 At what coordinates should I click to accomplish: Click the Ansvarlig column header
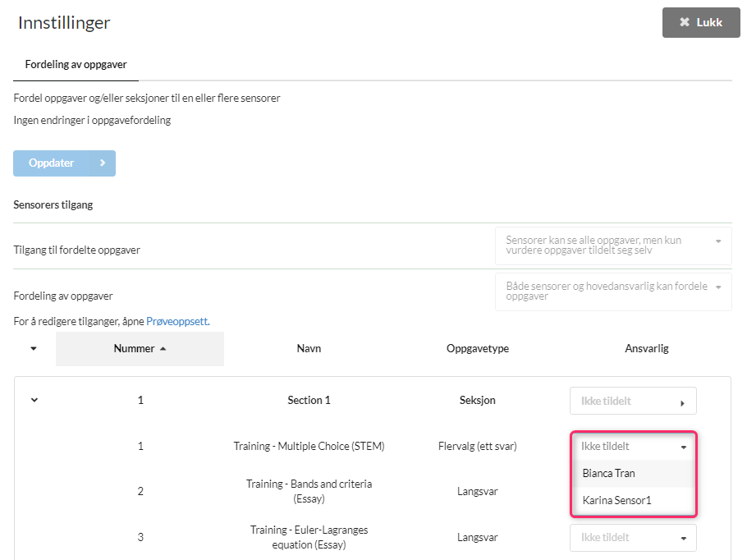(x=647, y=348)
